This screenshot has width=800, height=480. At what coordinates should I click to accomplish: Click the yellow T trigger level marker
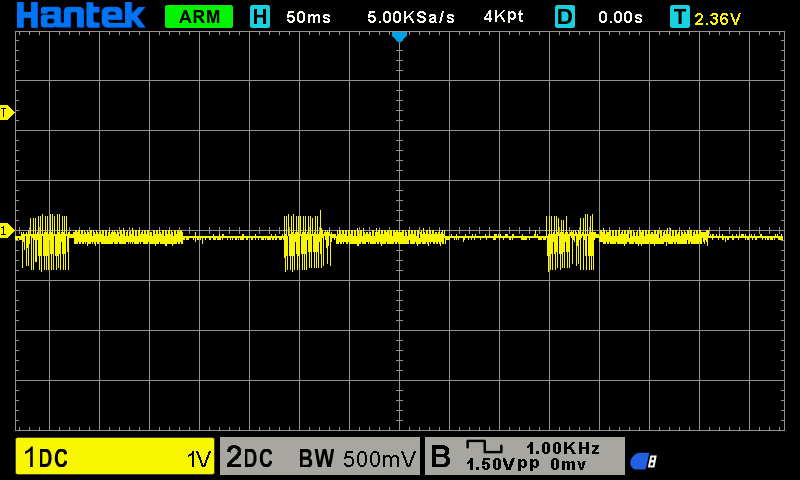tap(7, 113)
